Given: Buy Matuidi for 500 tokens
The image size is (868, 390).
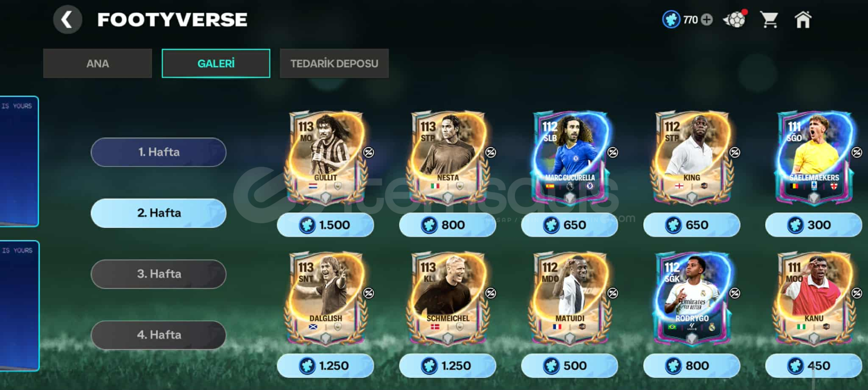Looking at the screenshot, I should 570,366.
